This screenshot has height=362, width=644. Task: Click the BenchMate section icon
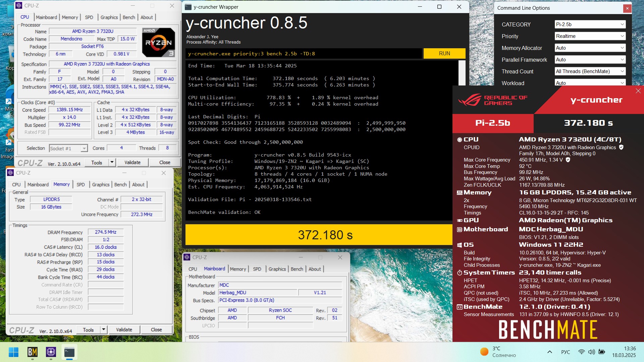pyautogui.click(x=460, y=307)
